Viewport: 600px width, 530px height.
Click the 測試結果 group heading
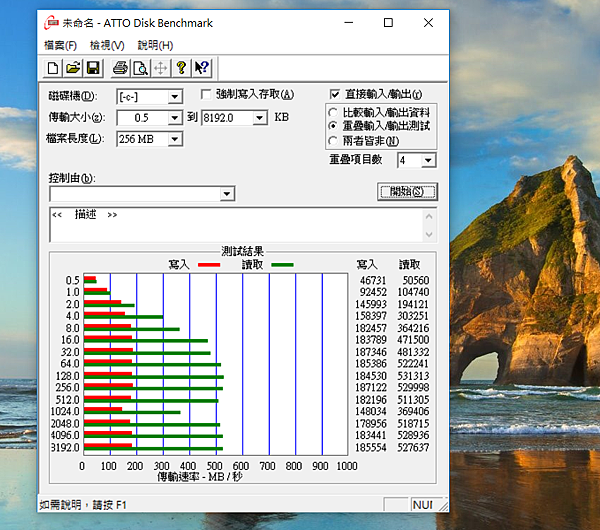[x=243, y=251]
